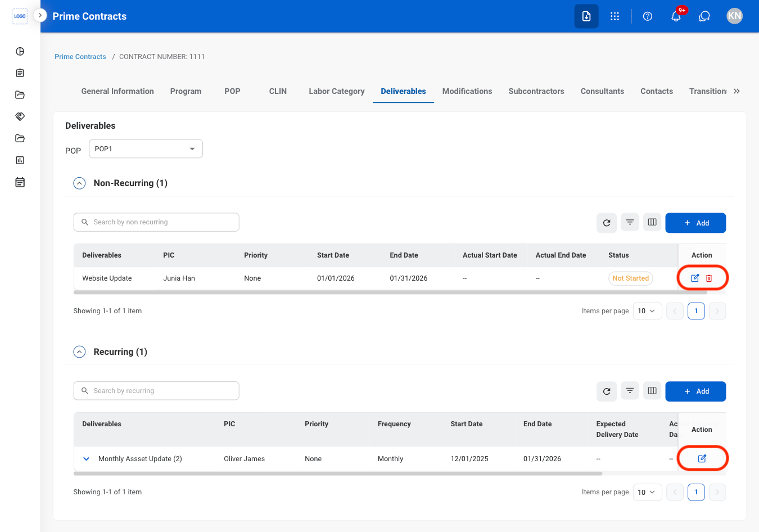Open the chat messages icon

point(704,16)
